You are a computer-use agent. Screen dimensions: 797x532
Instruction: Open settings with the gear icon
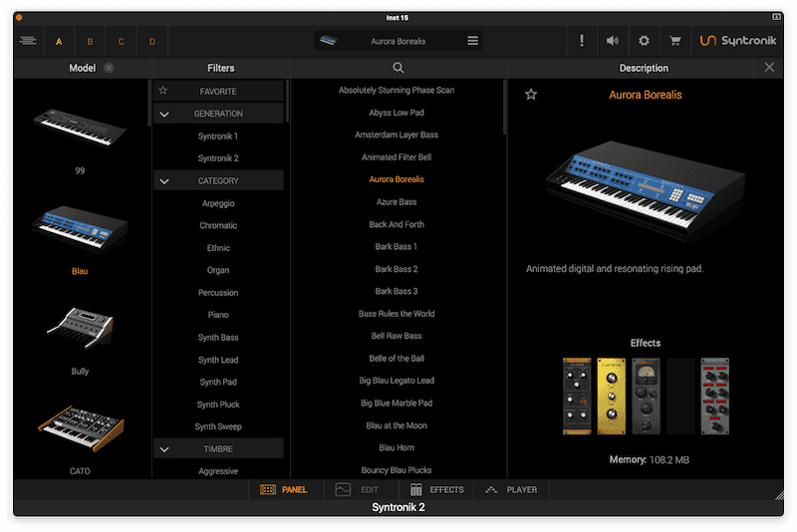pos(644,41)
